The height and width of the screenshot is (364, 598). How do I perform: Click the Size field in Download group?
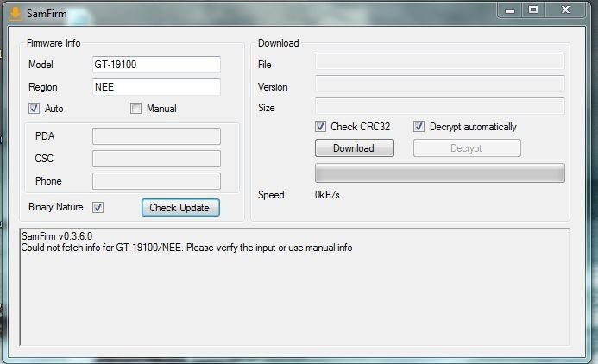click(440, 106)
